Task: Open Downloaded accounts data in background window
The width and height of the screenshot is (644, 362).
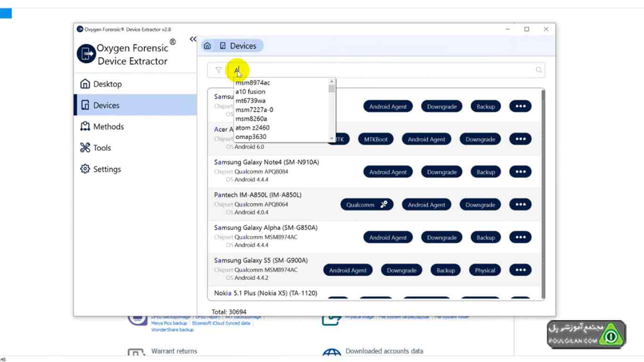Action: click(384, 351)
